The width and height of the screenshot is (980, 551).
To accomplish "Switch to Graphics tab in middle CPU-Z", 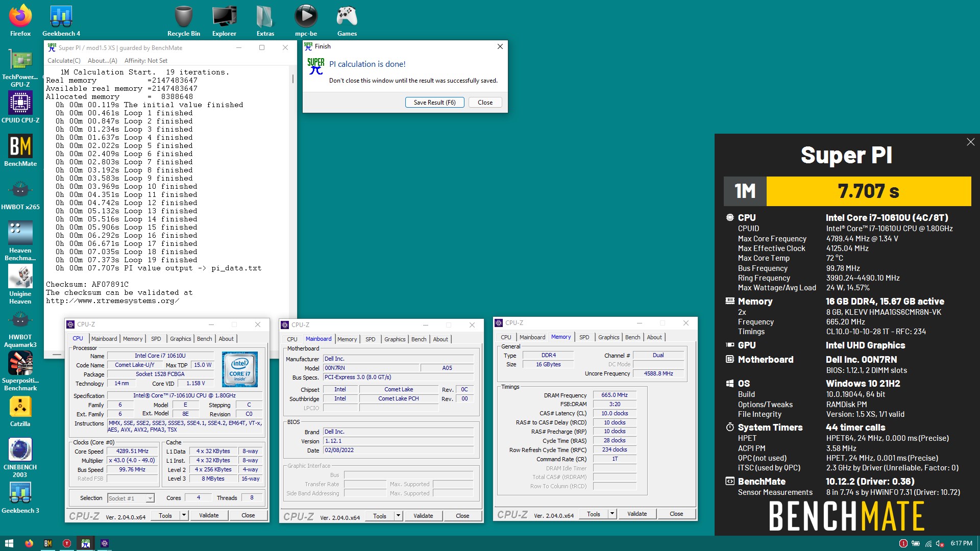I will pos(395,339).
